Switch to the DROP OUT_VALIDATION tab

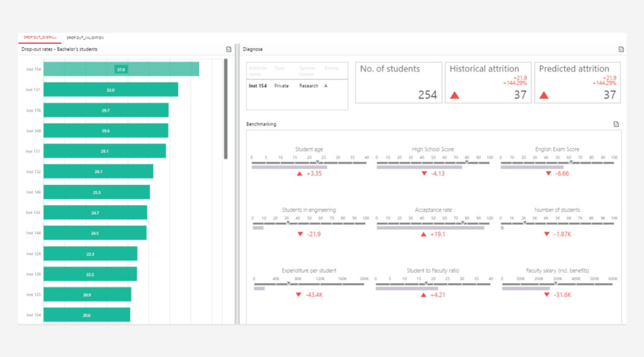coord(87,36)
